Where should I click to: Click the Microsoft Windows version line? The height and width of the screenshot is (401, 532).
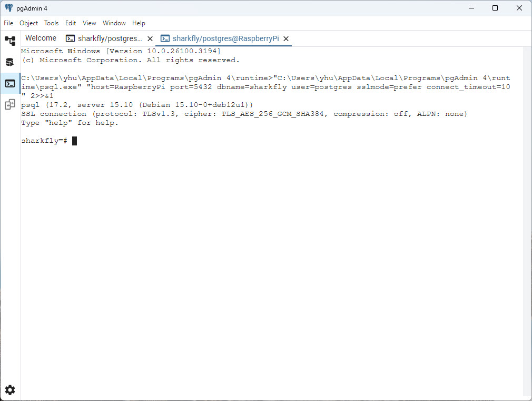pos(121,51)
